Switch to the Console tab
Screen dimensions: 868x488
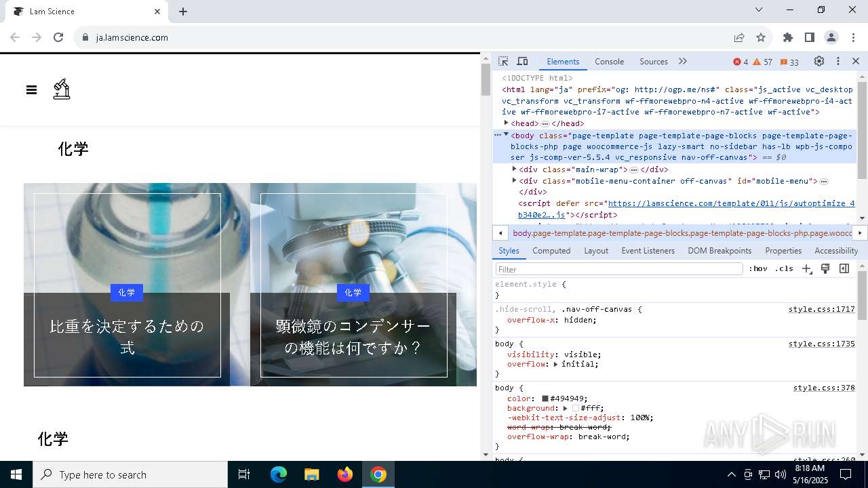tap(609, 62)
